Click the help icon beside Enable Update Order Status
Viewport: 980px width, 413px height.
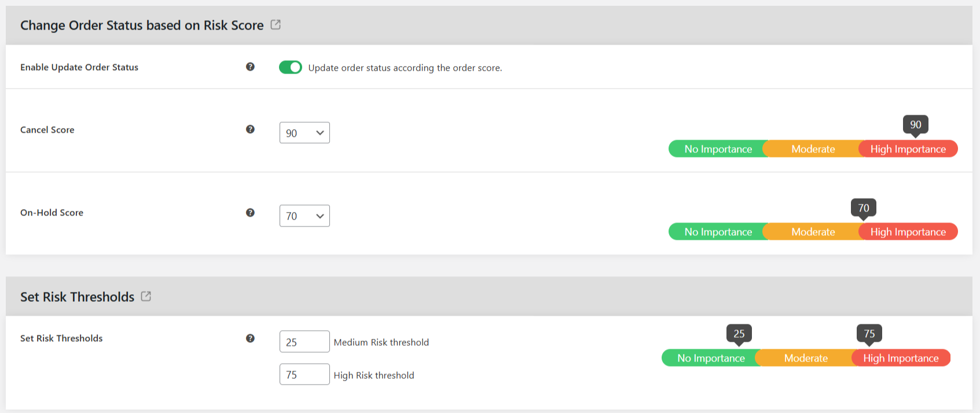coord(250,67)
